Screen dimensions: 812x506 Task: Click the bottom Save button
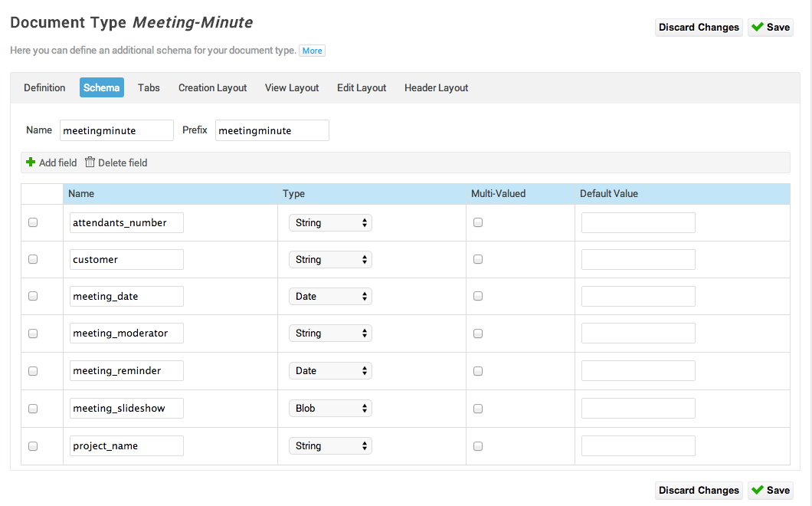[771, 491]
